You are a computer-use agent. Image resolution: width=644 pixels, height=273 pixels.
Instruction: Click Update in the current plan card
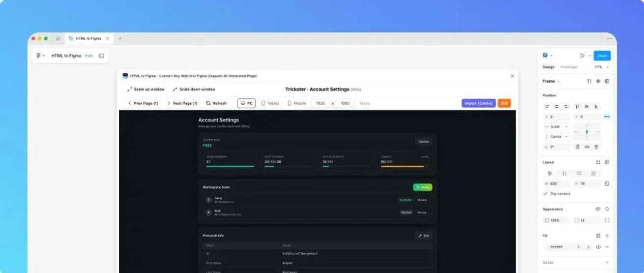(x=423, y=141)
